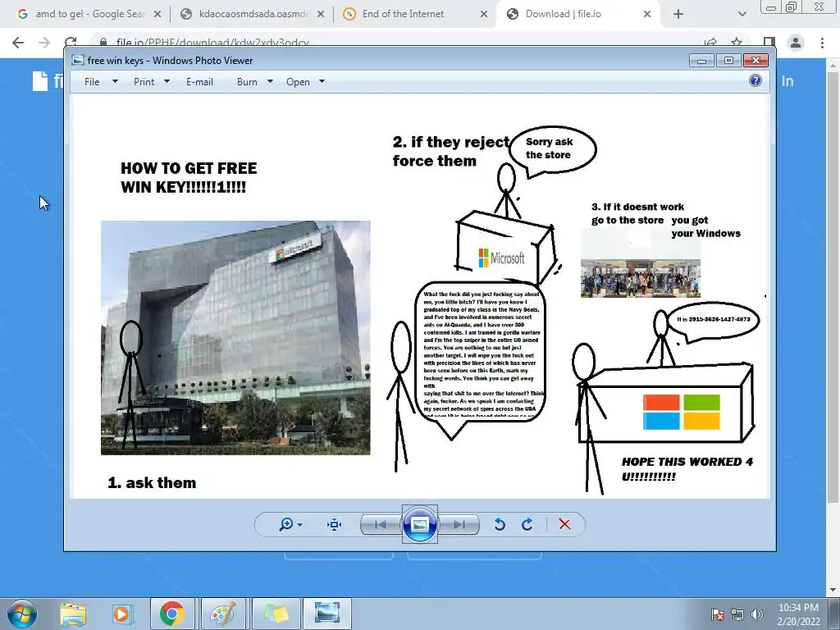Click Photo Viewer taskbar icon

327,614
